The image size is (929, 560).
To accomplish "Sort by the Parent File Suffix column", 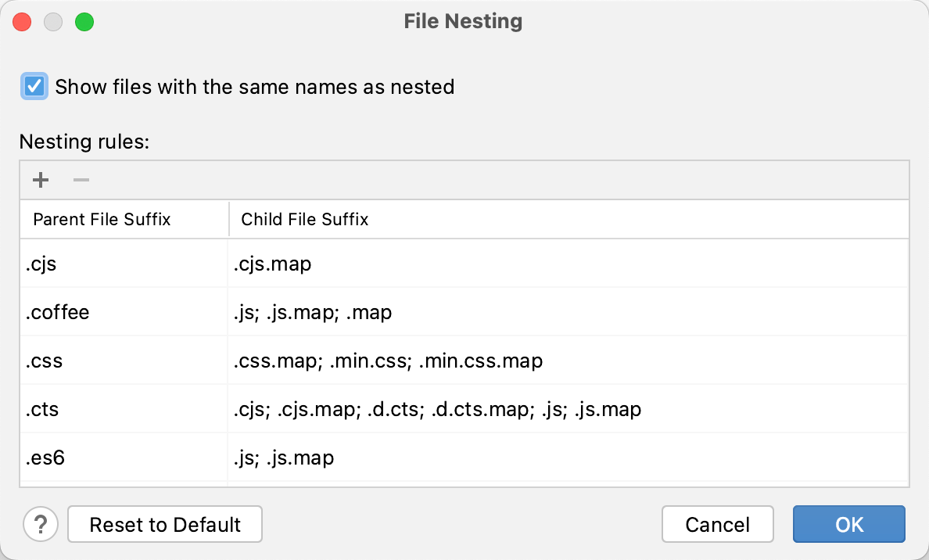I will tap(102, 219).
